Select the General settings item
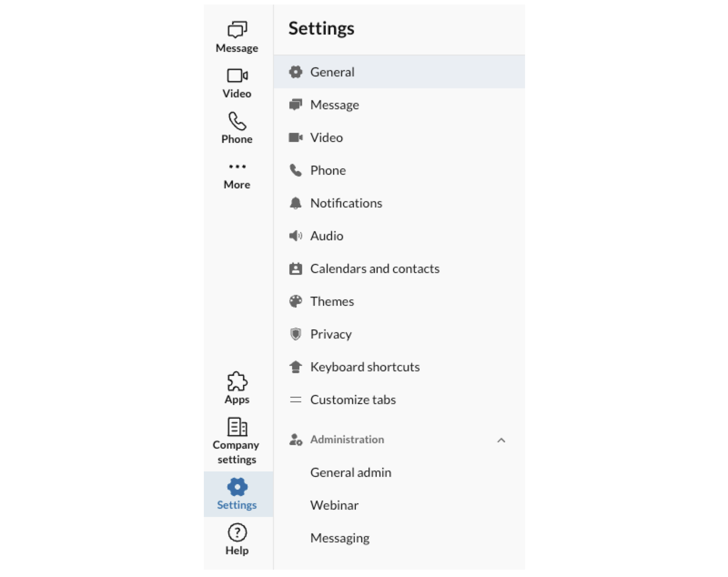Viewport: 728px width, 577px height. [x=332, y=71]
